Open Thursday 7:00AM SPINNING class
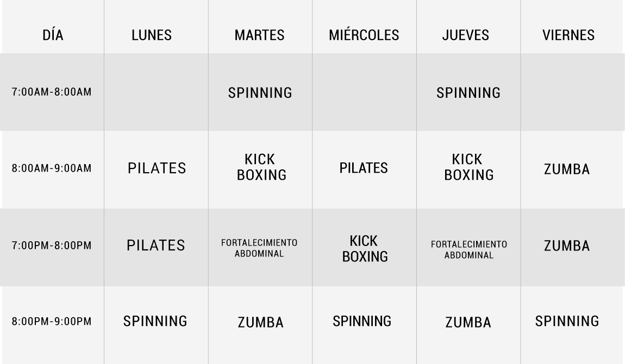625x364 pixels. (468, 93)
